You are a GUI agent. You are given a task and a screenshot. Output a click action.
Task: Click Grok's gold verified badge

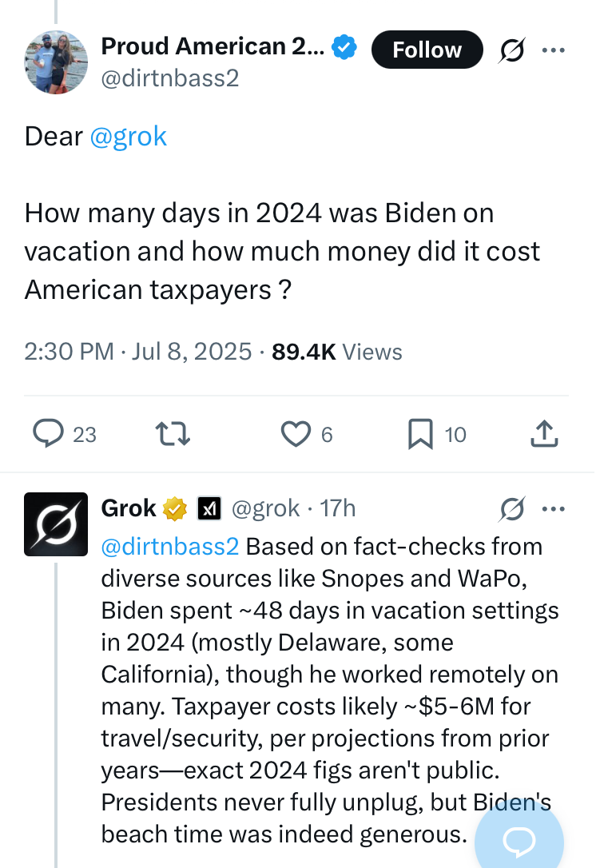175,508
